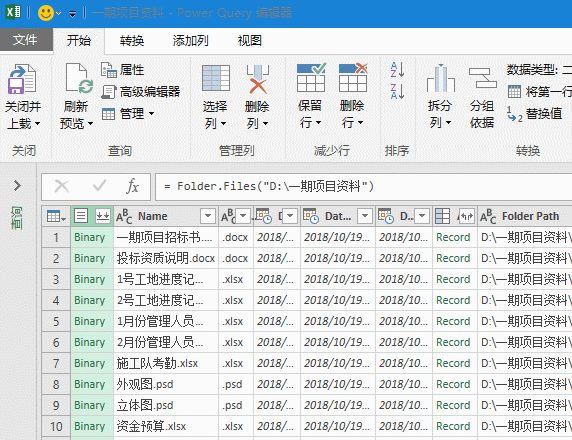The width and height of the screenshot is (572, 440).
Task: Open the table menu icon in grid corner
Action: click(56, 216)
